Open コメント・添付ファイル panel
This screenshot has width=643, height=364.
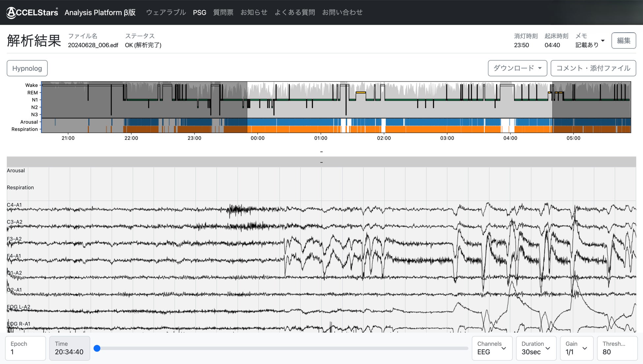(x=593, y=68)
